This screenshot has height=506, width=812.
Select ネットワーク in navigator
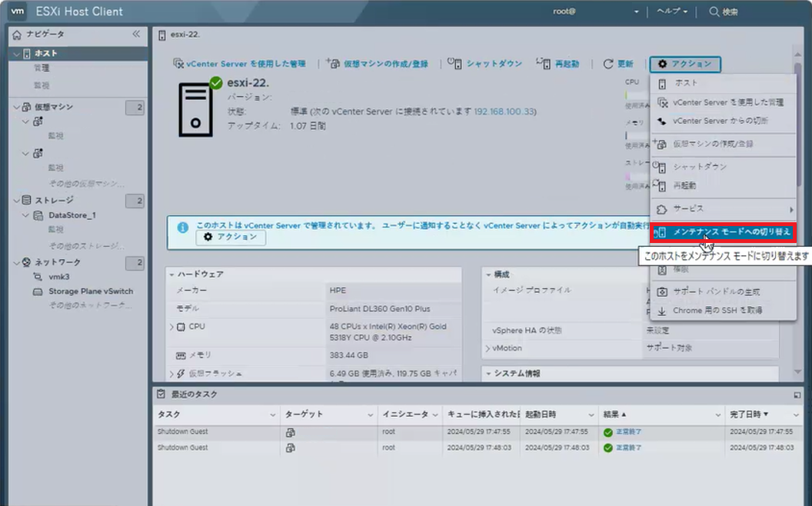click(58, 262)
